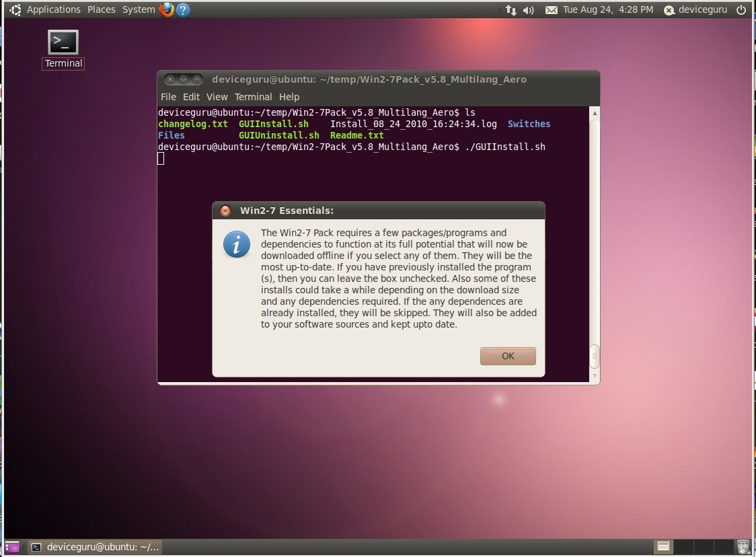Screen dimensions: 756x557
Task: Open the Applications menu in the top panel
Action: (x=54, y=9)
